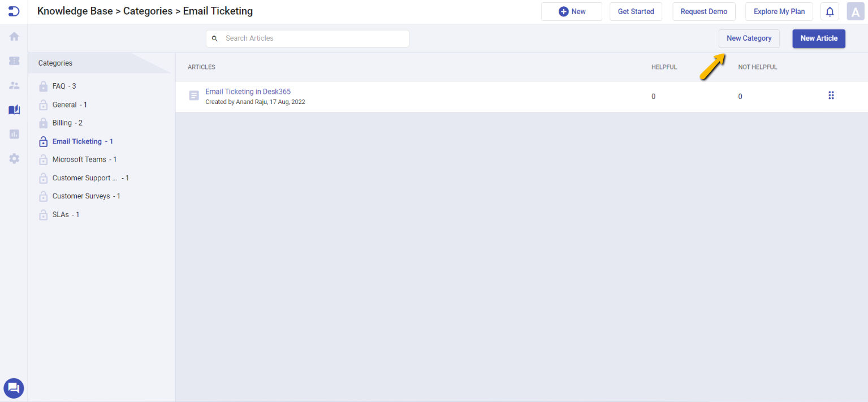Create a category with New Category button
The height and width of the screenshot is (402, 868).
click(749, 38)
